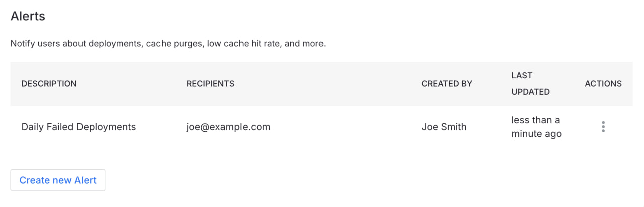Click the word "deployments" in the subtitle
Viewport: 644px width, 207px height.
[x=115, y=44]
